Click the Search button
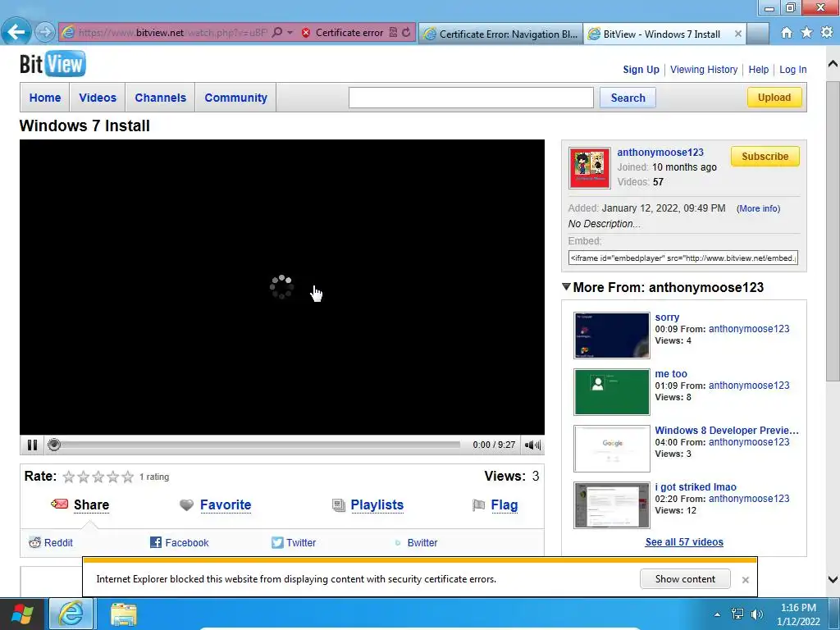 pyautogui.click(x=628, y=98)
